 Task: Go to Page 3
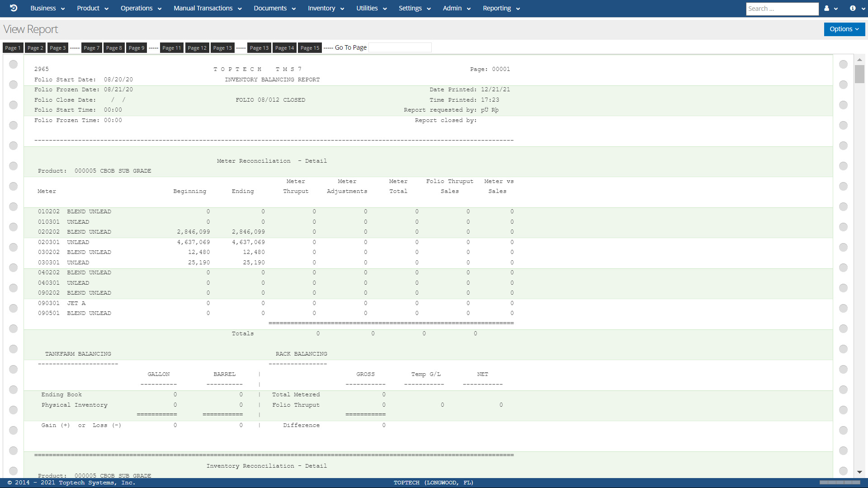click(x=58, y=48)
